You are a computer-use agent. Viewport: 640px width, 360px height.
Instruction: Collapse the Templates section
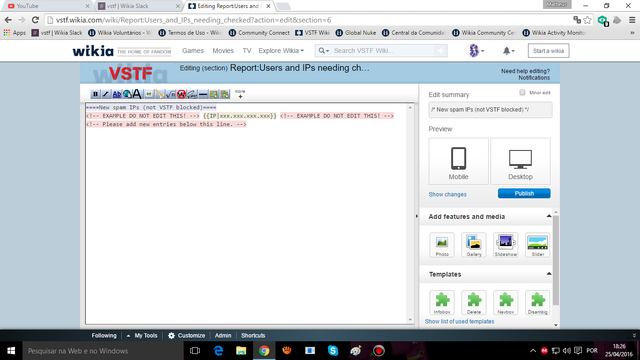pos(549,273)
